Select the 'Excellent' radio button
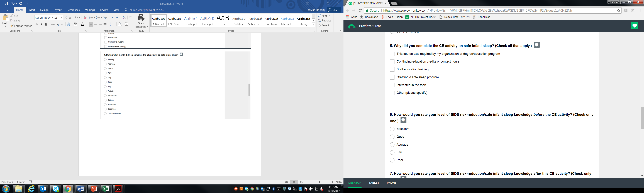The width and height of the screenshot is (644, 193). pyautogui.click(x=392, y=129)
